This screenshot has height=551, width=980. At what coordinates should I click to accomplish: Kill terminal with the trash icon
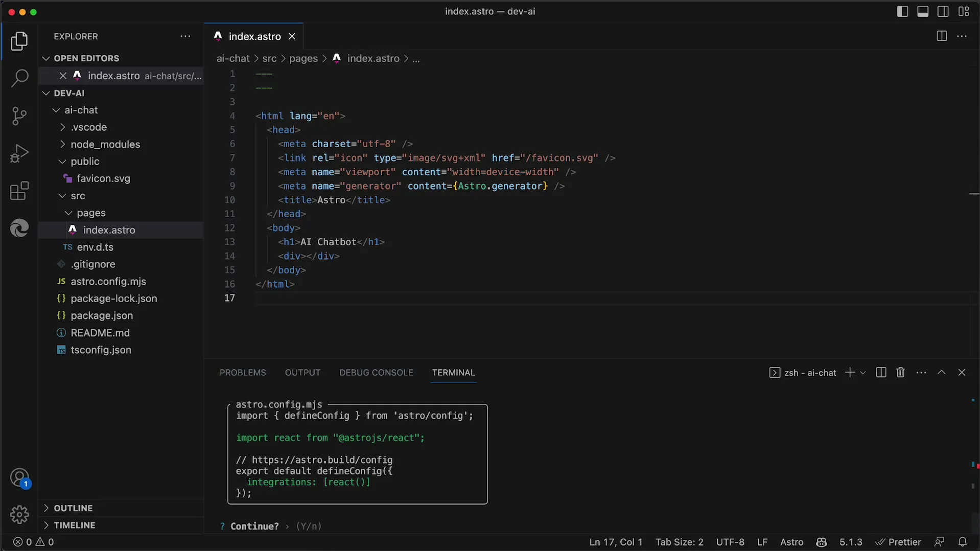pyautogui.click(x=901, y=373)
